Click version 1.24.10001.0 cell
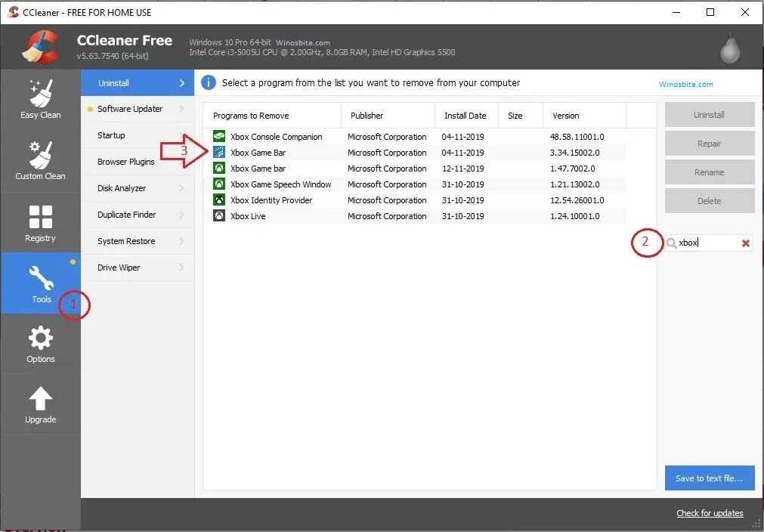 pos(575,216)
